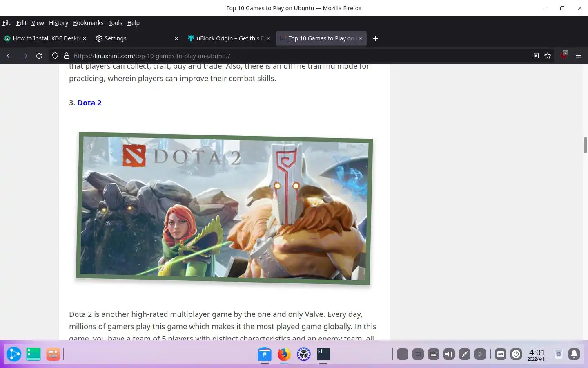This screenshot has width=588, height=368.
Task: Open the File menu
Action: click(7, 23)
